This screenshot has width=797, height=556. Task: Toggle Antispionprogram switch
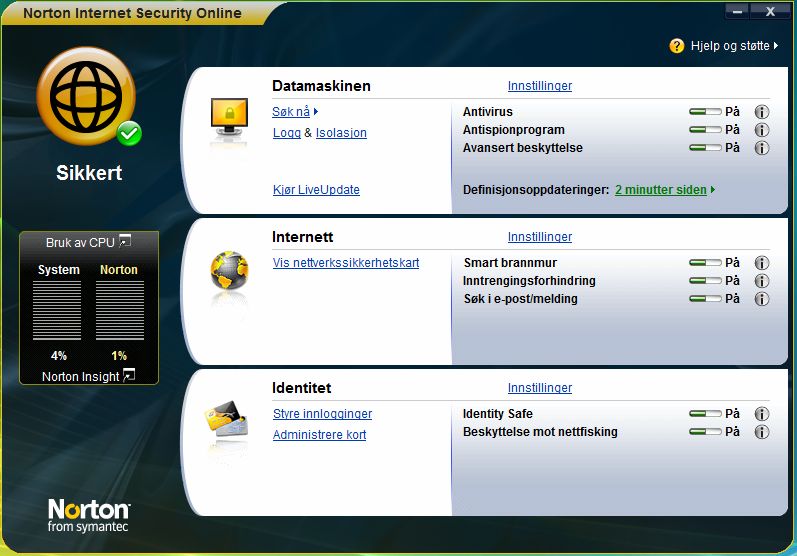point(705,130)
